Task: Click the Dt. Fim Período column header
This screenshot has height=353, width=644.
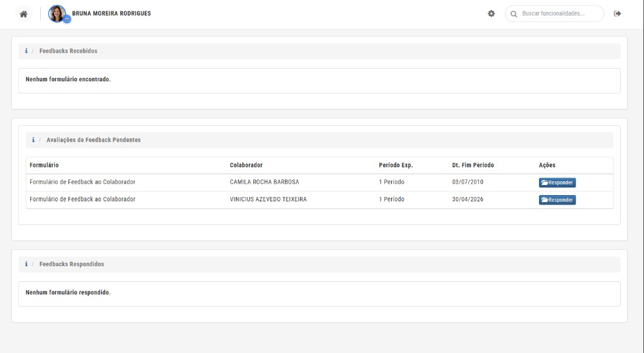Action: [x=473, y=165]
